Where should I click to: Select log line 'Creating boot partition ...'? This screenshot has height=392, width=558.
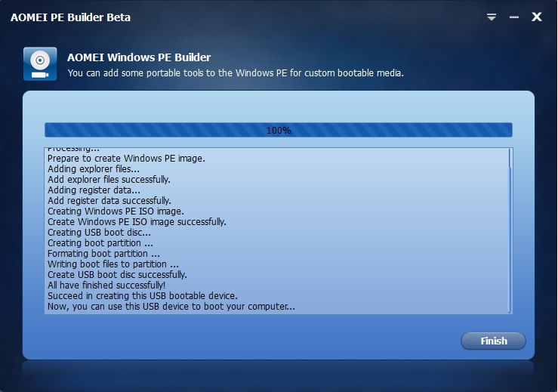tap(100, 243)
